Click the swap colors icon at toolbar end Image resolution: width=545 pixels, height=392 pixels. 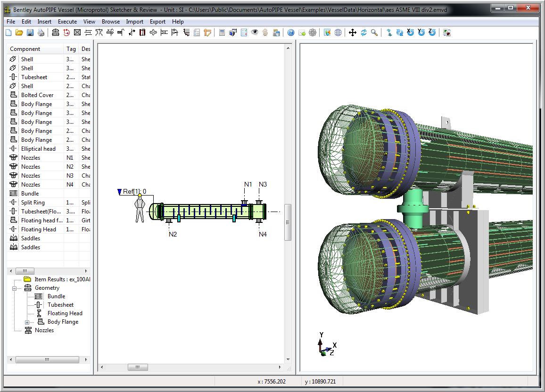(447, 33)
